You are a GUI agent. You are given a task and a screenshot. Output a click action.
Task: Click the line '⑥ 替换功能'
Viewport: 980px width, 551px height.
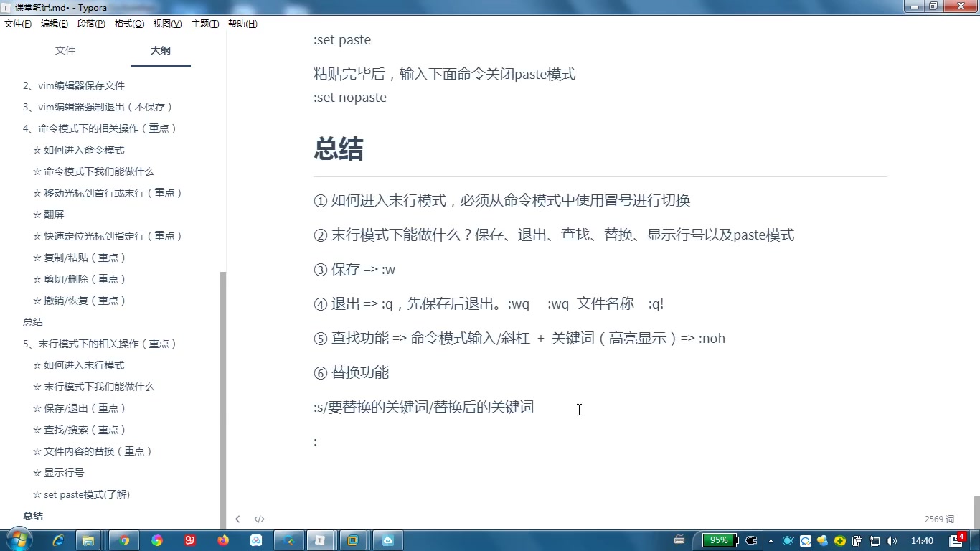(352, 372)
